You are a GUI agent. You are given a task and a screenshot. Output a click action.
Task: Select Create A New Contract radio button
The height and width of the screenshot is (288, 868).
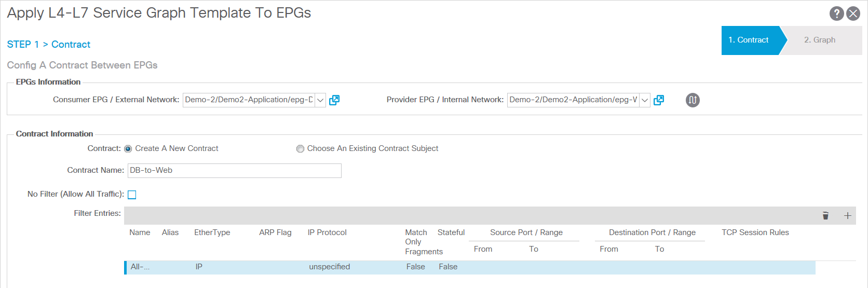click(x=128, y=149)
